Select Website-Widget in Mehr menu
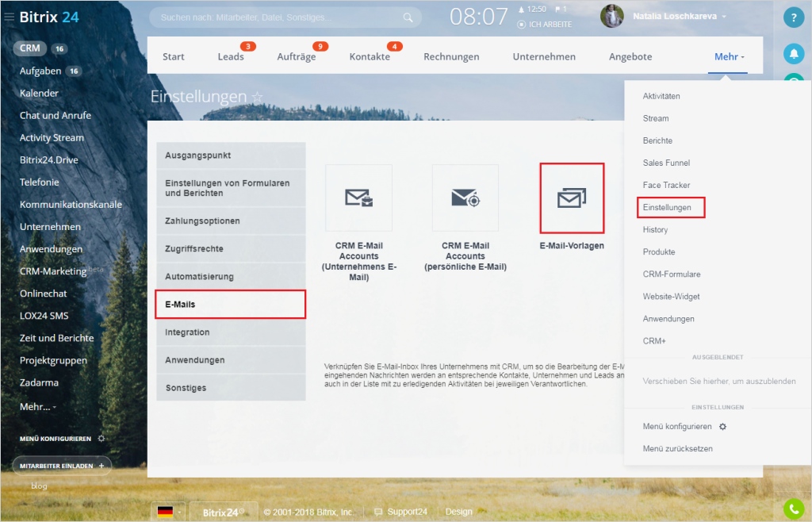Image resolution: width=812 pixels, height=522 pixels. pos(671,296)
